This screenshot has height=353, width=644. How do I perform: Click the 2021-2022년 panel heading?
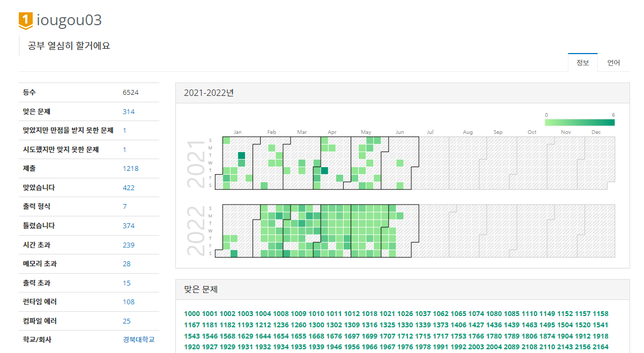pyautogui.click(x=209, y=93)
